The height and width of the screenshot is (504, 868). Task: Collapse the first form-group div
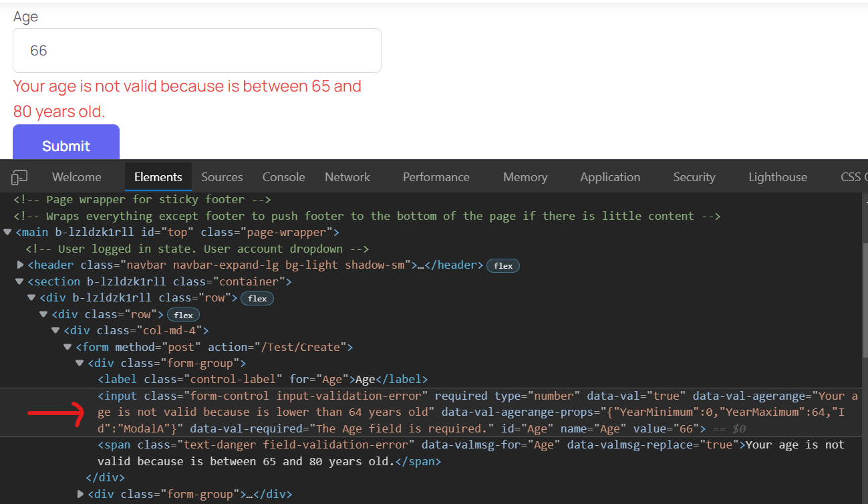coord(80,364)
